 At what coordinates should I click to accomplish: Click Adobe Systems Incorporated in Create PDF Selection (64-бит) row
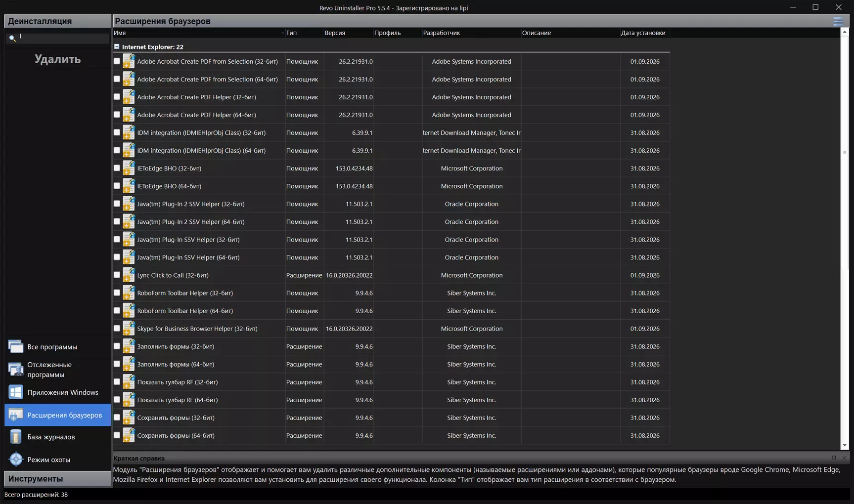tap(471, 79)
